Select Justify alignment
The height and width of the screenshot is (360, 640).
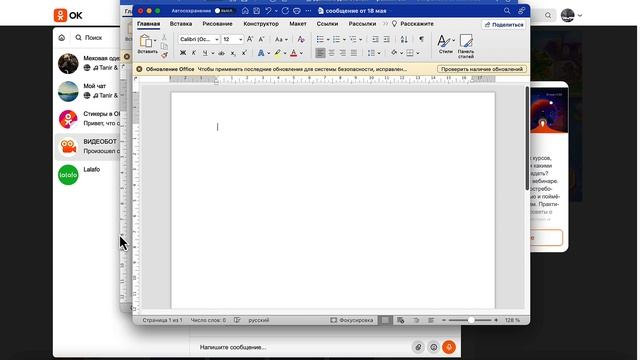coord(354,53)
